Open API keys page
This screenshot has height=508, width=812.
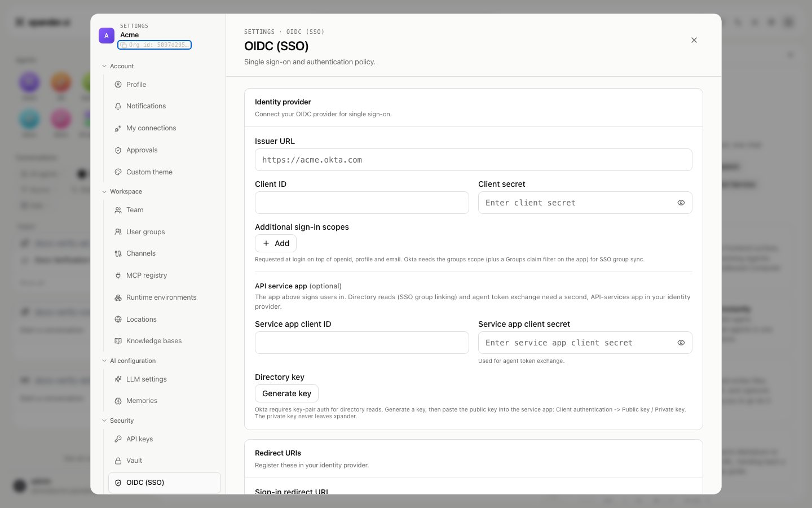click(x=165, y=439)
